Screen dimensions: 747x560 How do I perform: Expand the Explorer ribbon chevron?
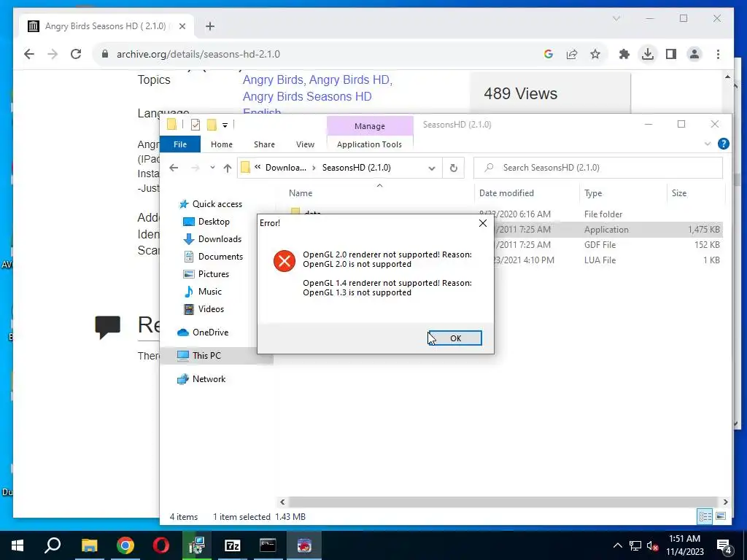[708, 144]
